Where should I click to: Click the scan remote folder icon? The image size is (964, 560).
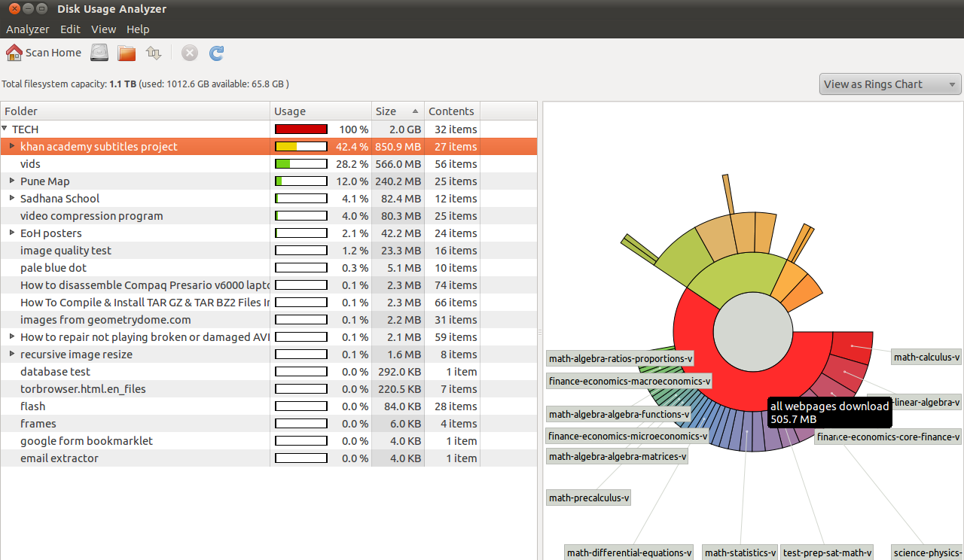154,53
